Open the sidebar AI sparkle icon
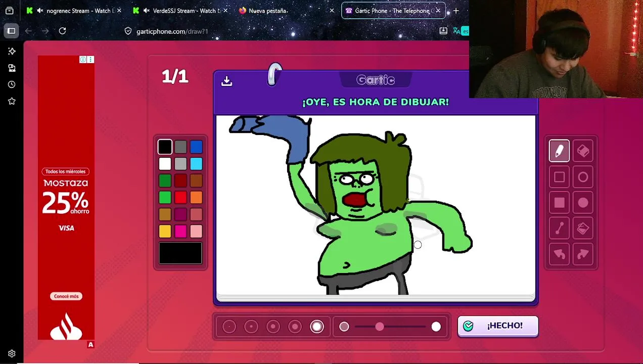This screenshot has width=643, height=364. (12, 51)
